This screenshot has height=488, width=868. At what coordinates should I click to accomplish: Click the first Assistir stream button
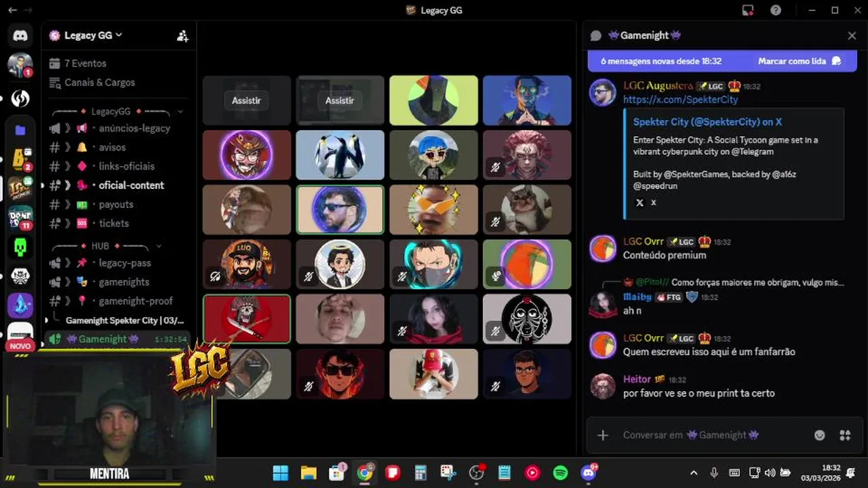tap(246, 100)
